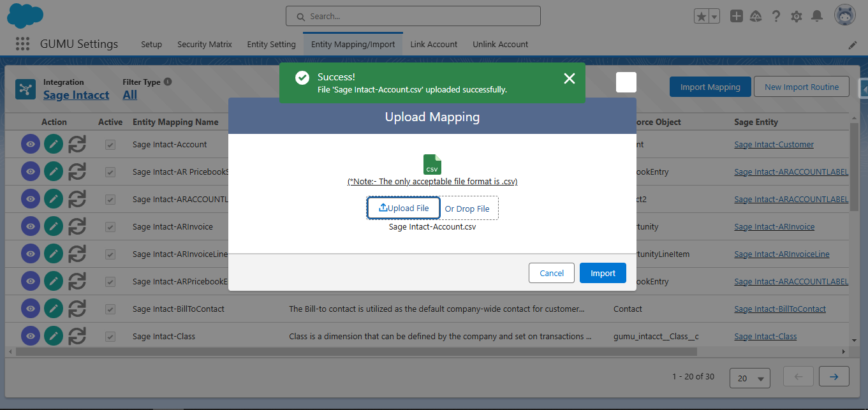Click in the global Search field

click(x=413, y=16)
